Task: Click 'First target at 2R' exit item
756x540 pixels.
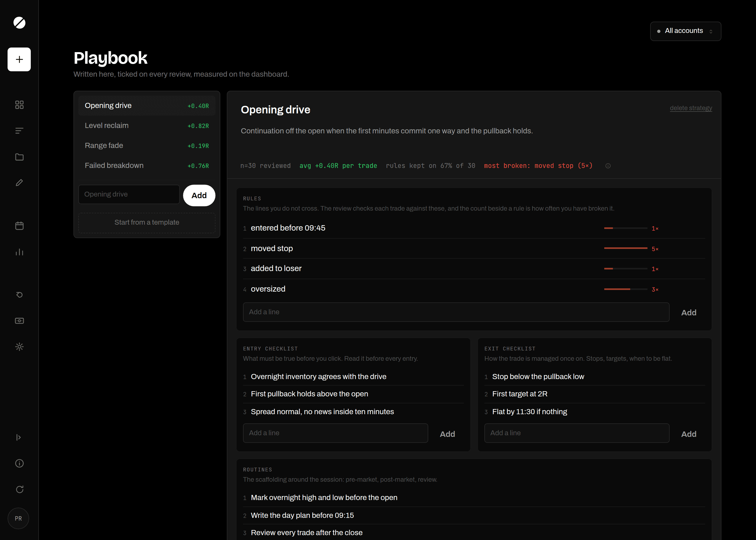Action: click(520, 394)
